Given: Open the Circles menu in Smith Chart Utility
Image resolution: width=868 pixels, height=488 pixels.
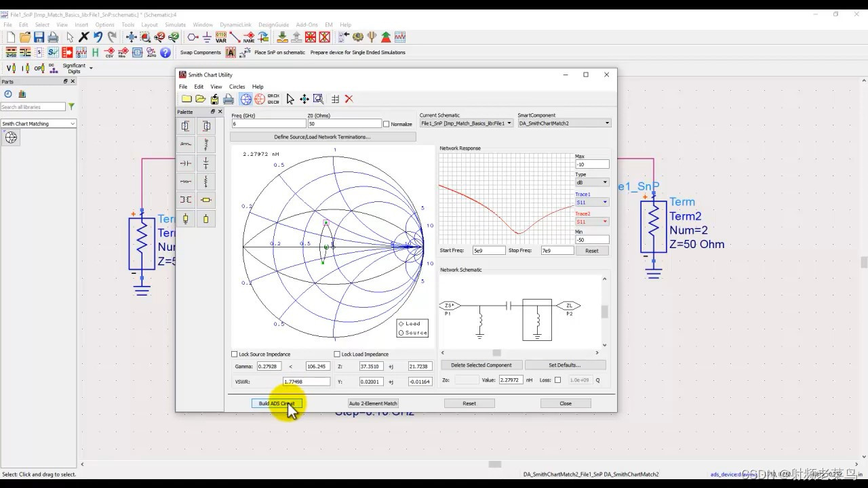Looking at the screenshot, I should pos(237,87).
